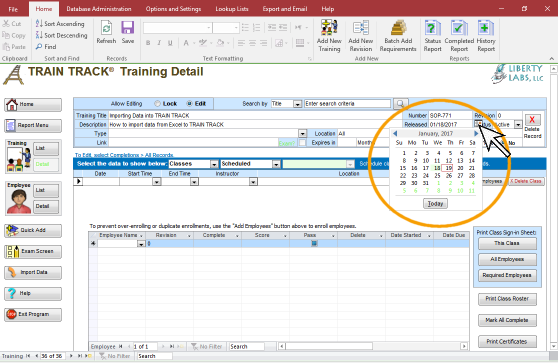Viewport: 558px width, 363px height.
Task: Switch to Export and Email tab
Action: coord(285,9)
